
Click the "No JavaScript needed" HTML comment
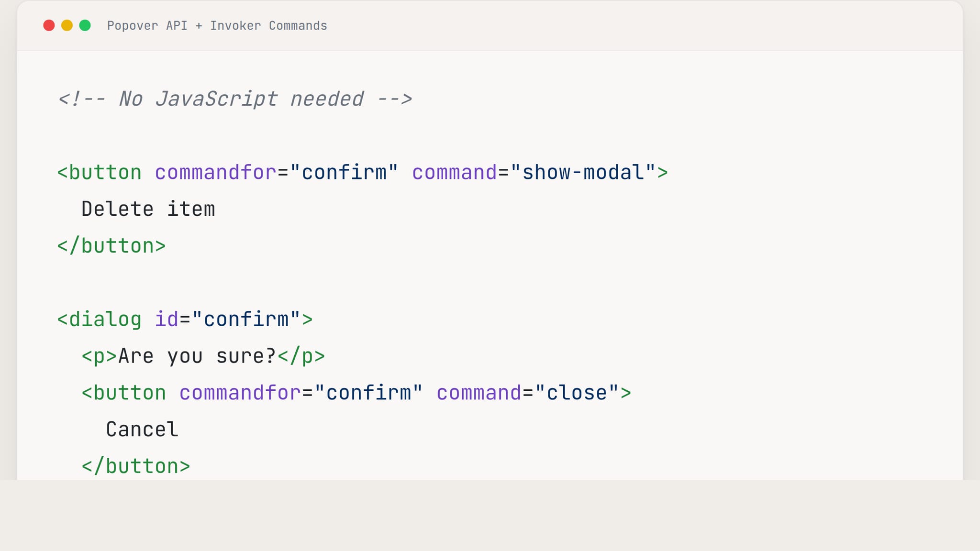point(234,99)
